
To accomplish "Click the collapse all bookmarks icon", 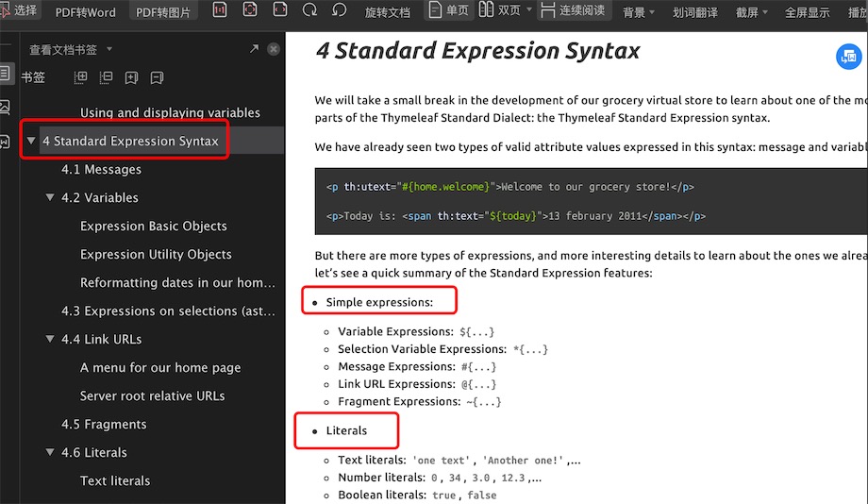I will point(106,77).
